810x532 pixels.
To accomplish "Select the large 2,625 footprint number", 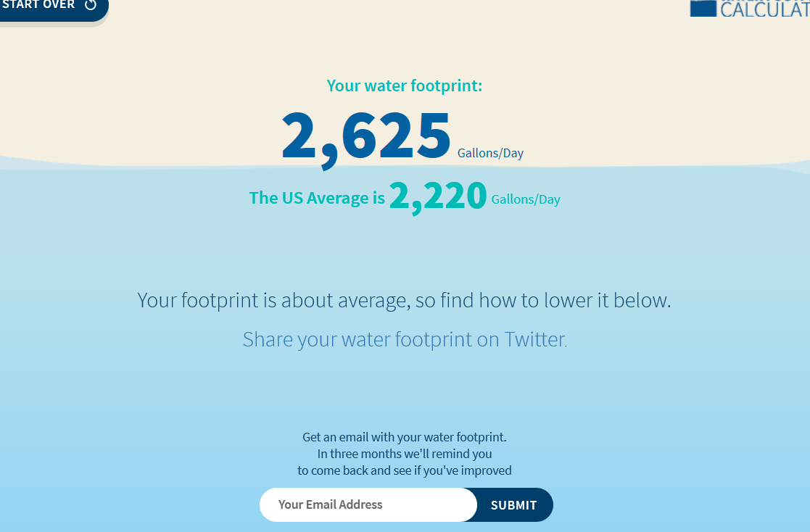I will click(x=366, y=137).
